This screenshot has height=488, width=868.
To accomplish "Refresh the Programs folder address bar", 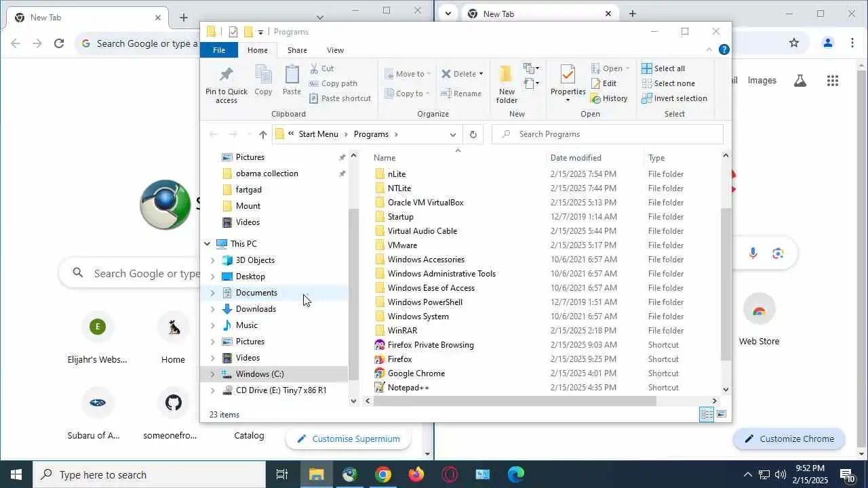I will [x=473, y=134].
